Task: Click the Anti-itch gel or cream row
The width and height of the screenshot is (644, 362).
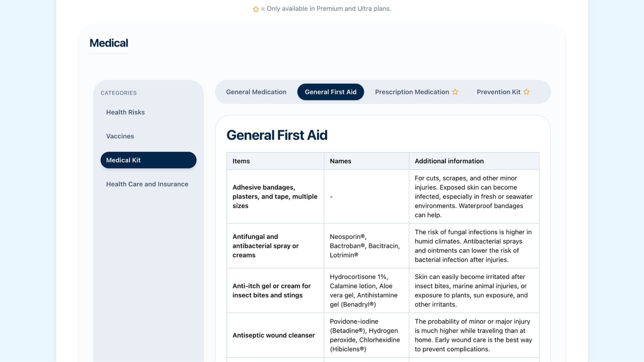Action: tap(383, 291)
